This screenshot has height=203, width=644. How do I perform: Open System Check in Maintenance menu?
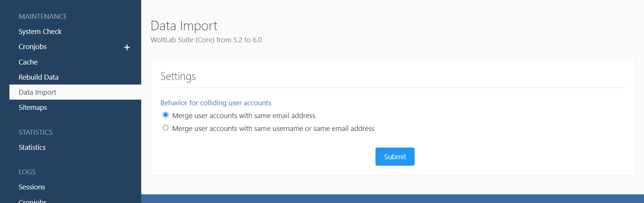point(40,32)
